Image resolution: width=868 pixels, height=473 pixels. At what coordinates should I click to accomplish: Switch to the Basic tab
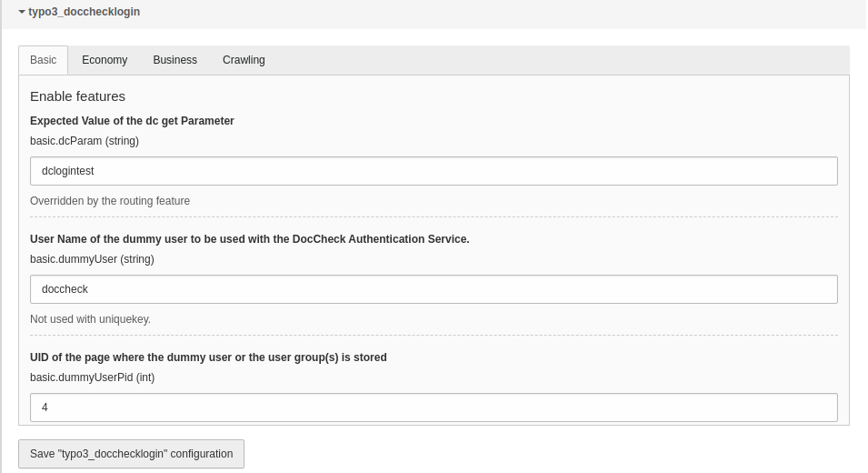[x=44, y=60]
